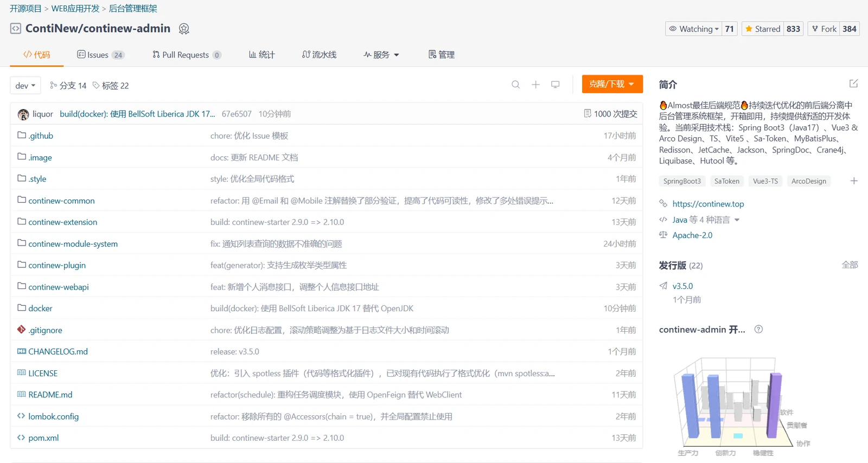Open the docker folder
The image size is (868, 463).
tap(40, 308)
